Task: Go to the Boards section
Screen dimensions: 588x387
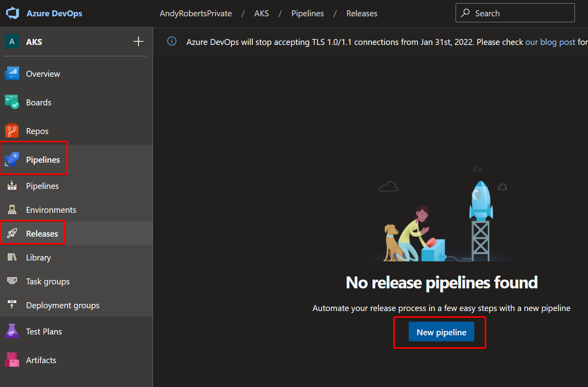Action: pyautogui.click(x=39, y=103)
